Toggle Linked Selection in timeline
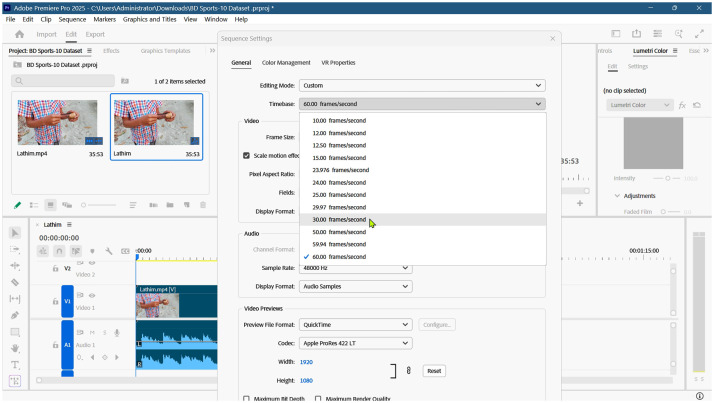The width and height of the screenshot is (714, 403). (76, 251)
